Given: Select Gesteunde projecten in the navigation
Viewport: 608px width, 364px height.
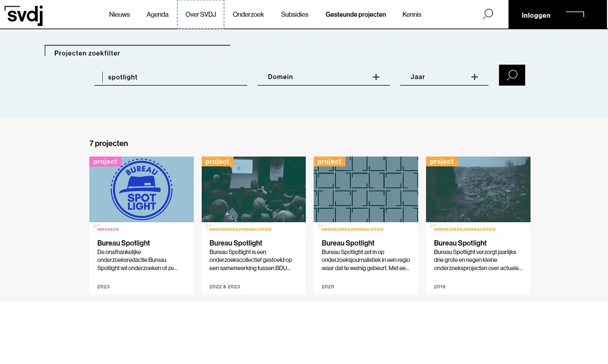Looking at the screenshot, I should point(355,14).
